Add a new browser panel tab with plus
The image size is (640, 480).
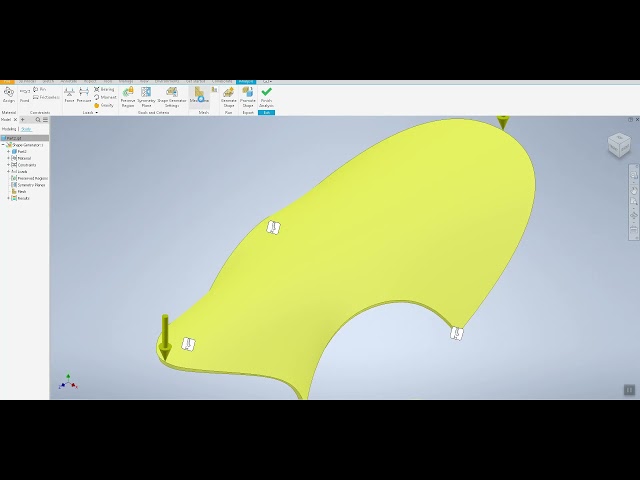click(x=23, y=120)
